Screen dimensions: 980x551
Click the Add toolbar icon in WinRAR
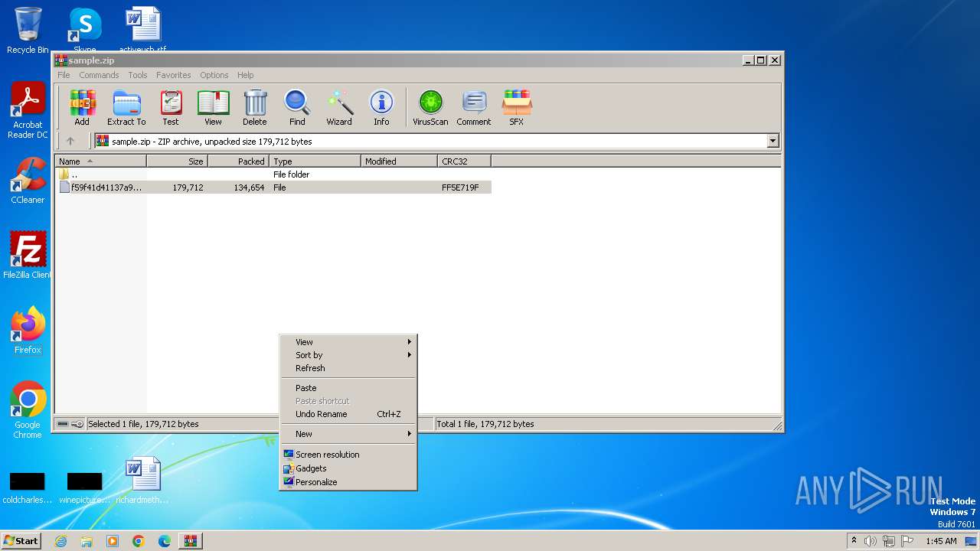tap(82, 107)
